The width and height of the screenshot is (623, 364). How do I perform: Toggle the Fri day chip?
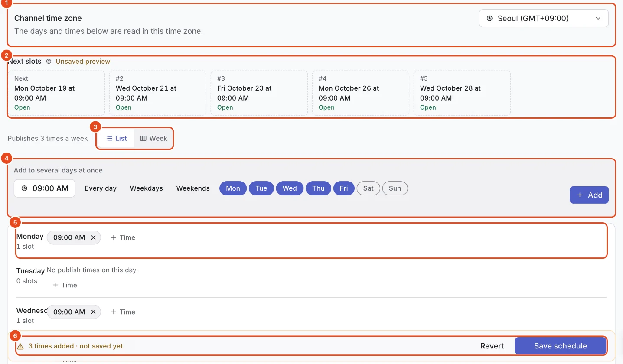coord(344,188)
